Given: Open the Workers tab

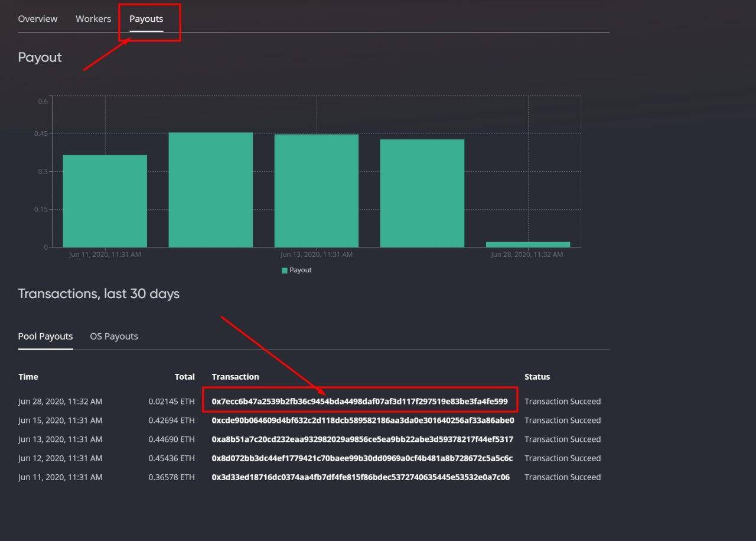Looking at the screenshot, I should pos(93,18).
